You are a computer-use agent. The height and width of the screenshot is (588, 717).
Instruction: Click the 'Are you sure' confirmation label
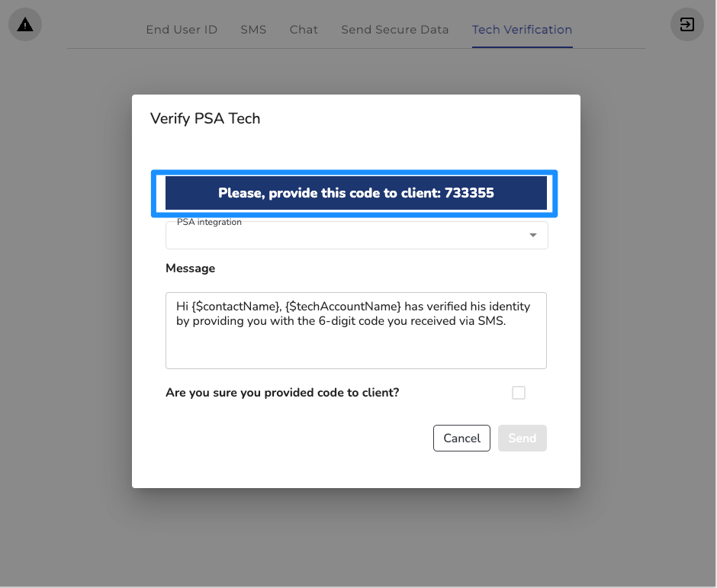pyautogui.click(x=282, y=393)
